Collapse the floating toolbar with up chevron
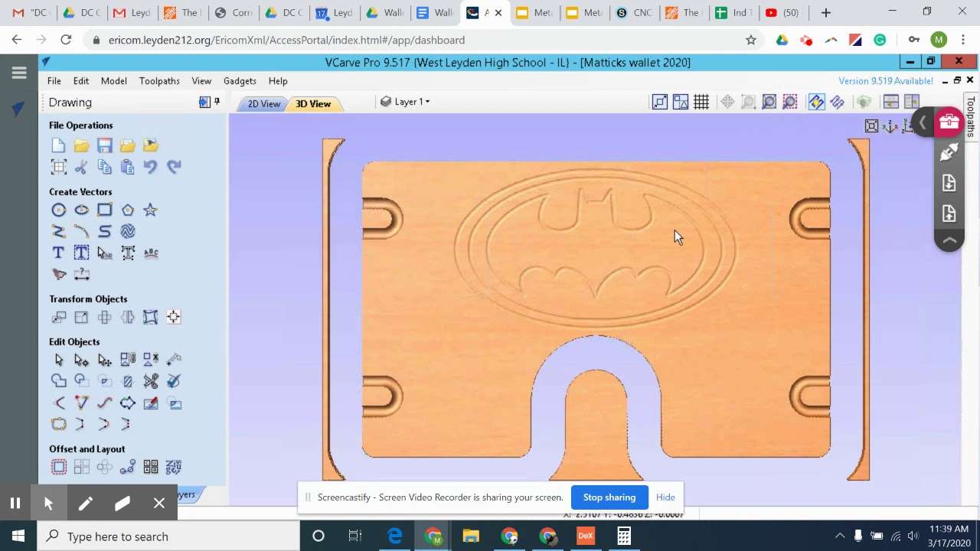The image size is (980, 551). click(949, 241)
